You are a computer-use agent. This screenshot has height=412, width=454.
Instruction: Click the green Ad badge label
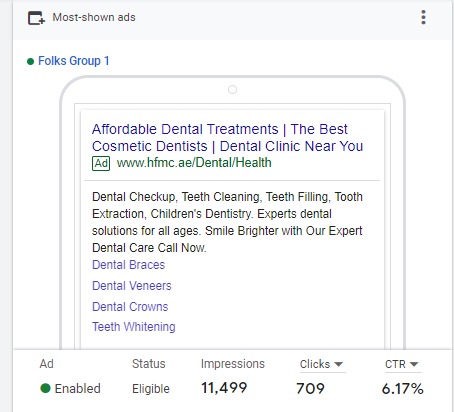pyautogui.click(x=101, y=163)
